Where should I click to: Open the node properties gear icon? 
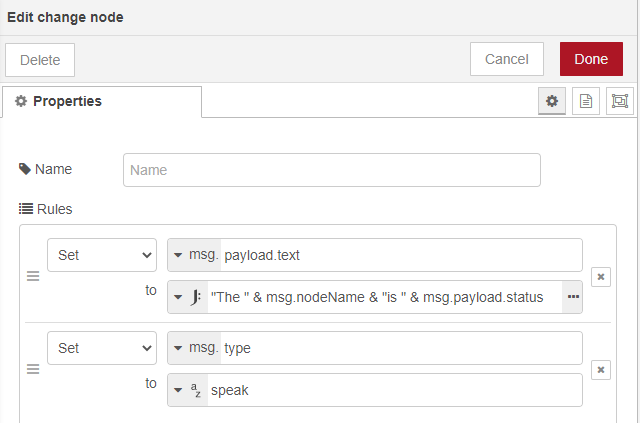551,101
